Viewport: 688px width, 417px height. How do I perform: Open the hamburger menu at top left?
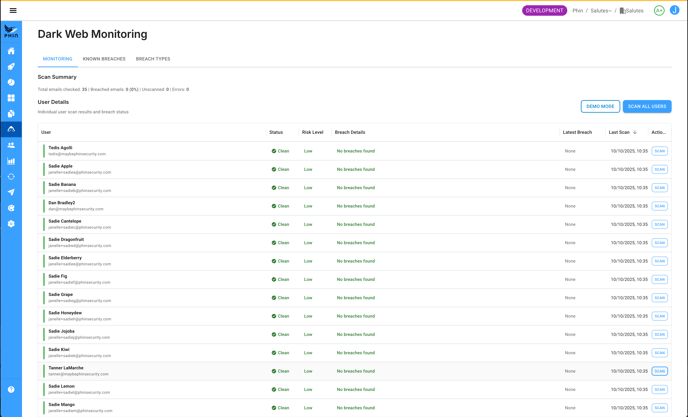tap(13, 10)
